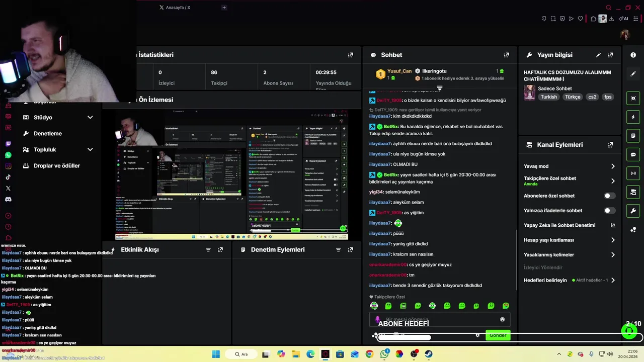The height and width of the screenshot is (362, 644).
Task: Click the stream preview thumbnail
Action: pos(231,174)
